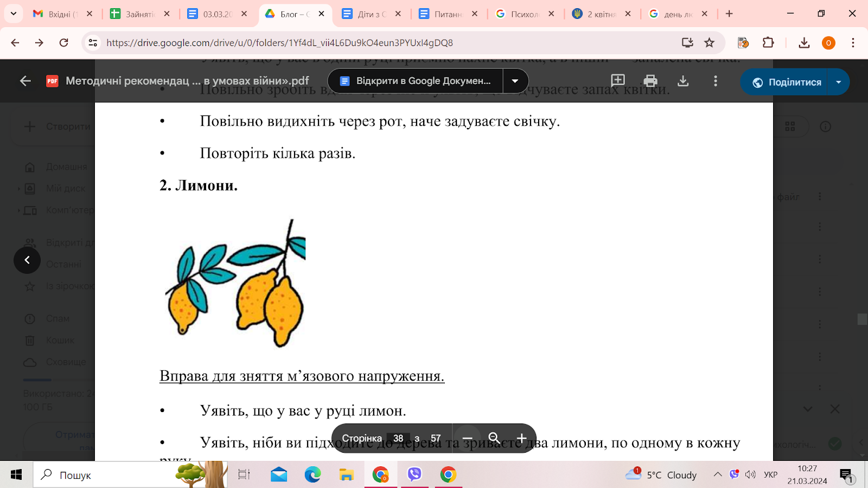868x488 pixels.
Task: Open Mail app from taskbar
Action: pos(279,475)
